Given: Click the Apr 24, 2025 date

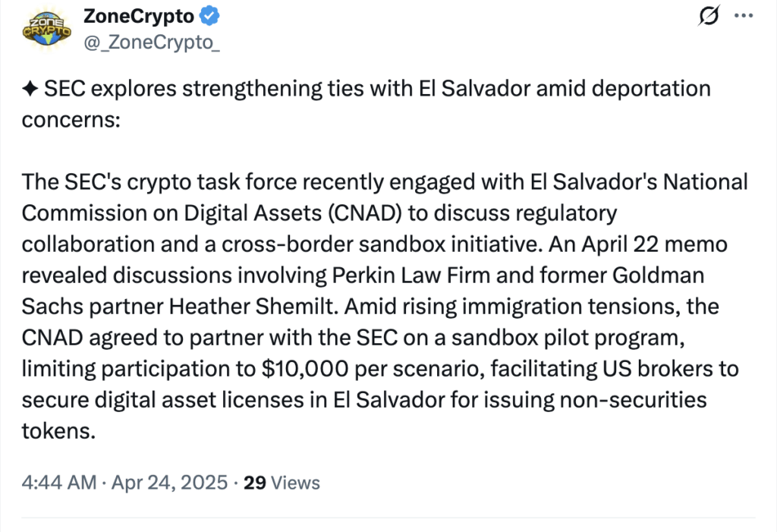Looking at the screenshot, I should coord(169,483).
